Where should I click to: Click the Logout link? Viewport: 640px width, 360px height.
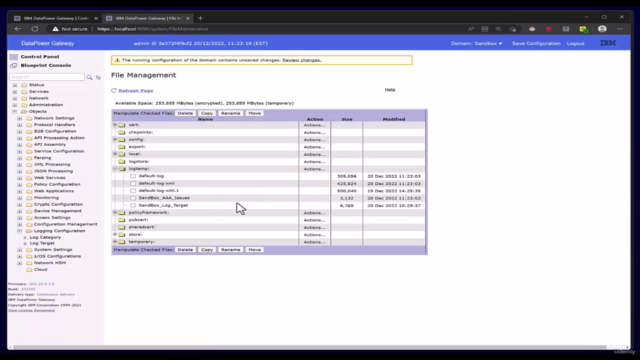point(576,43)
